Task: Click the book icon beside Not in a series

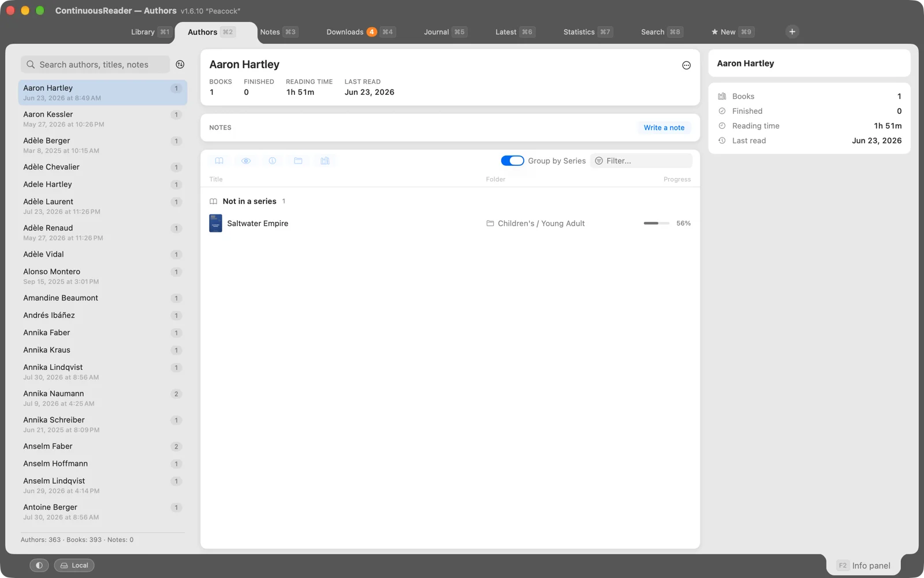Action: [x=214, y=201]
